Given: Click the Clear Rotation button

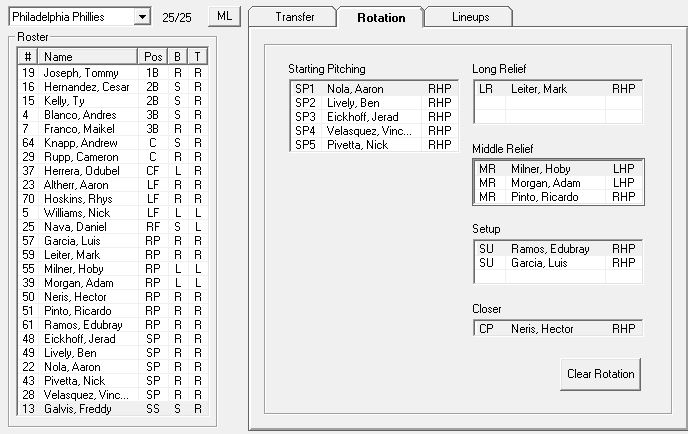Looking at the screenshot, I should pos(600,374).
